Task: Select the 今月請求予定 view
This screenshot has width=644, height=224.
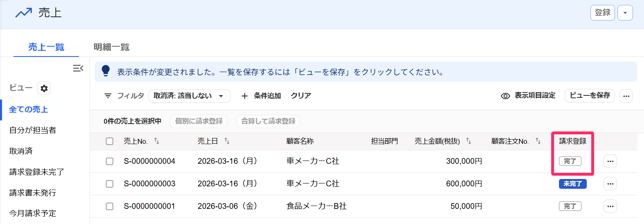Action: 33,213
